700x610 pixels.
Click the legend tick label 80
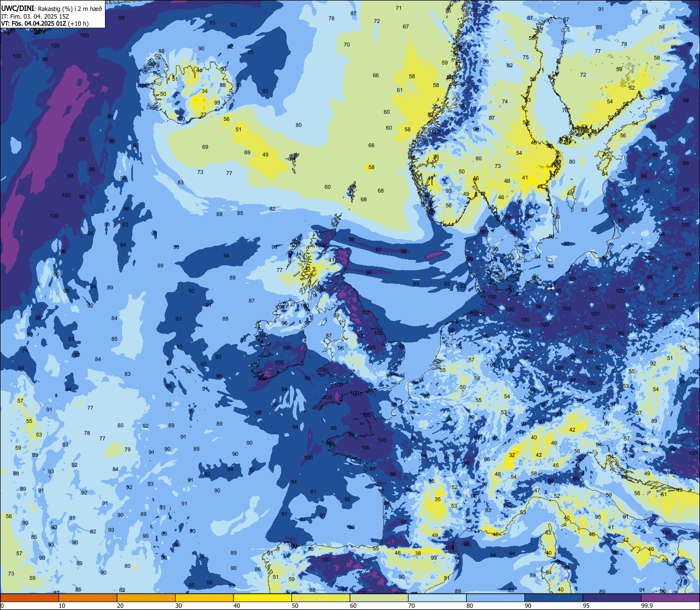point(470,606)
